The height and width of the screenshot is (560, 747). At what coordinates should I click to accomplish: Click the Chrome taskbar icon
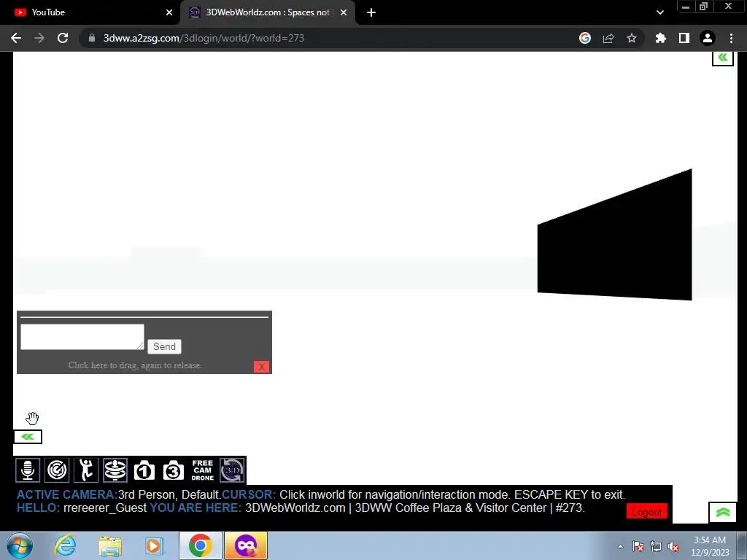coord(201,545)
